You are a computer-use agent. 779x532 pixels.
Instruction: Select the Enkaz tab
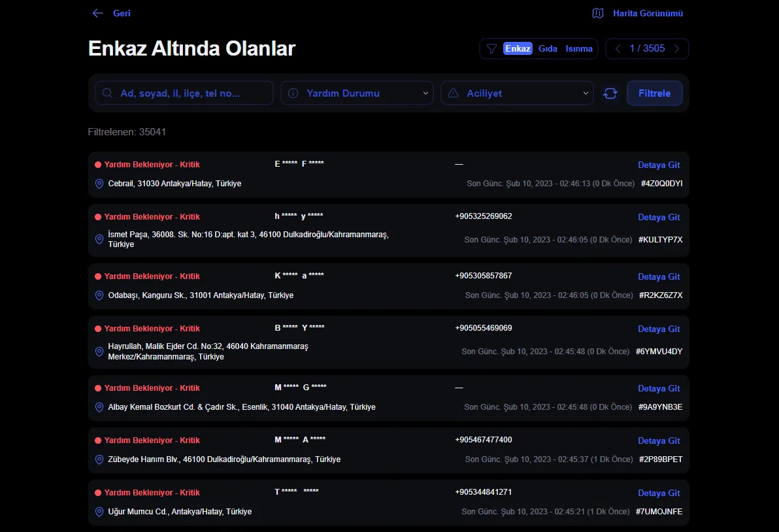tap(518, 48)
